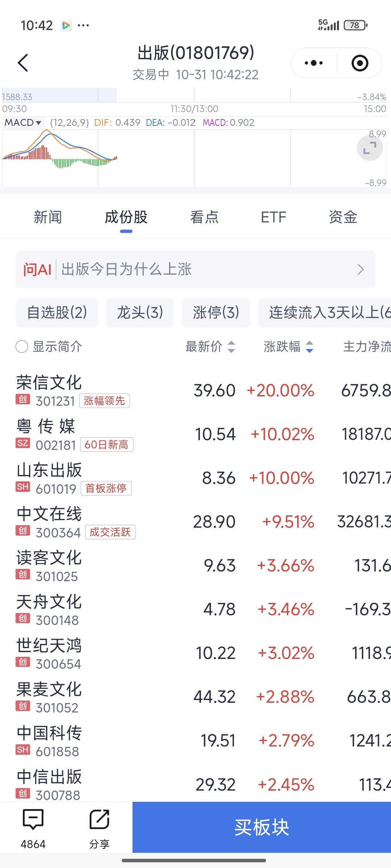Image resolution: width=391 pixels, height=868 pixels.
Task: Tap the back arrow icon
Action: click(x=23, y=63)
